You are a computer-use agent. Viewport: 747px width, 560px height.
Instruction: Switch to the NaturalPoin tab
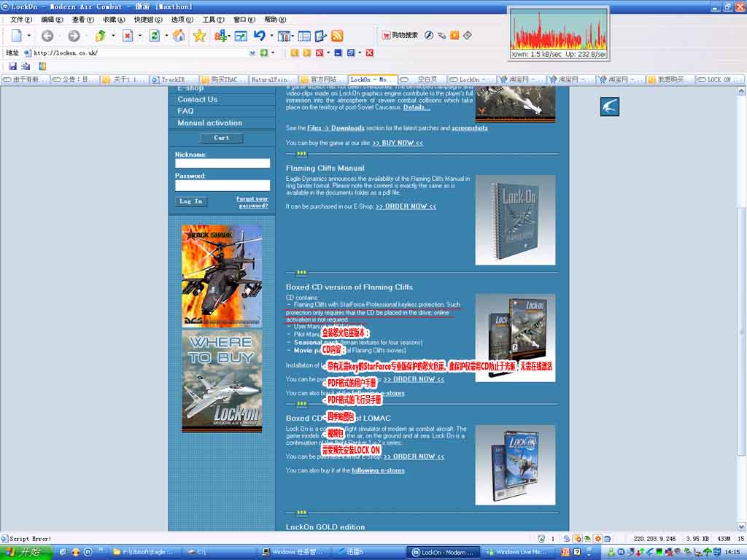coord(273,79)
